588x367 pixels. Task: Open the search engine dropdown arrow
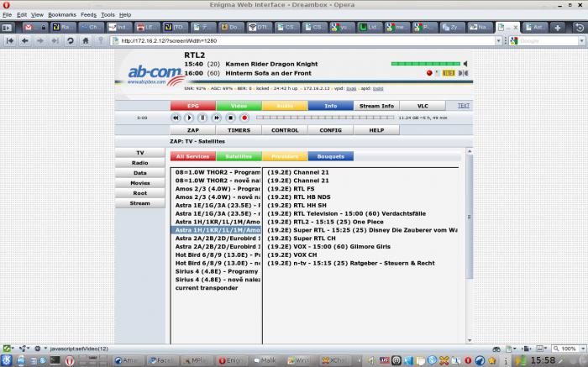coord(581,40)
